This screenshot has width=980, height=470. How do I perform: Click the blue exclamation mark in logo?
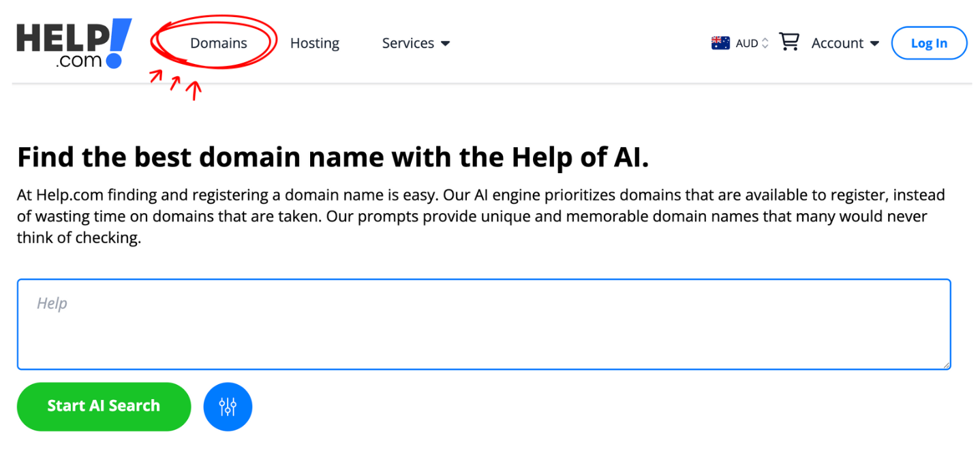point(118,41)
